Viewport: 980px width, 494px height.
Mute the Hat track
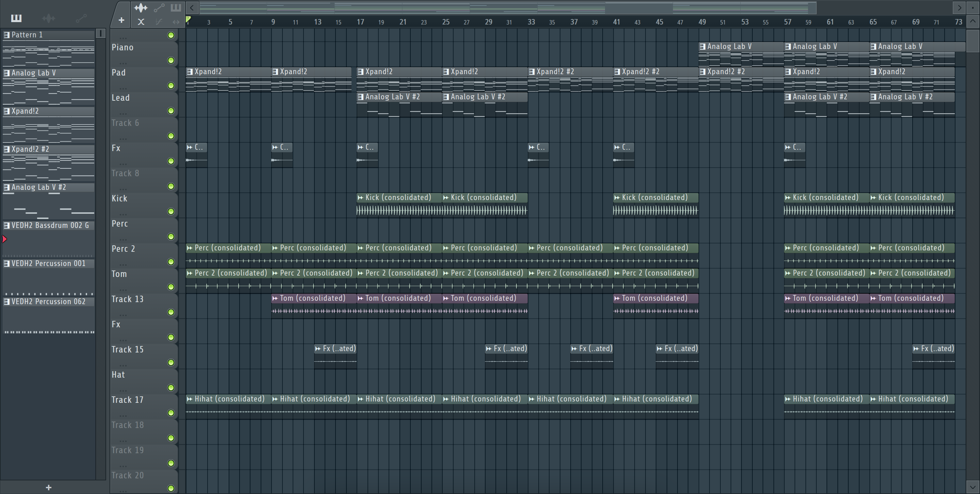pos(171,388)
